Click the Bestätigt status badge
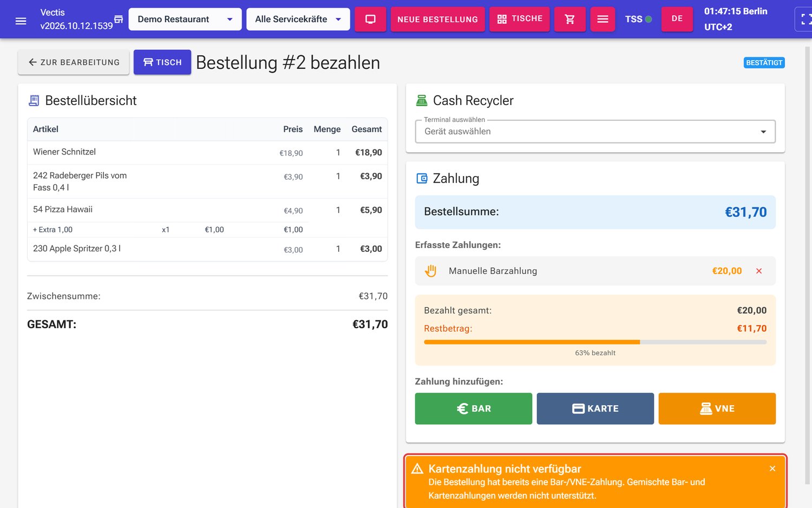This screenshot has width=812, height=508. click(x=764, y=63)
